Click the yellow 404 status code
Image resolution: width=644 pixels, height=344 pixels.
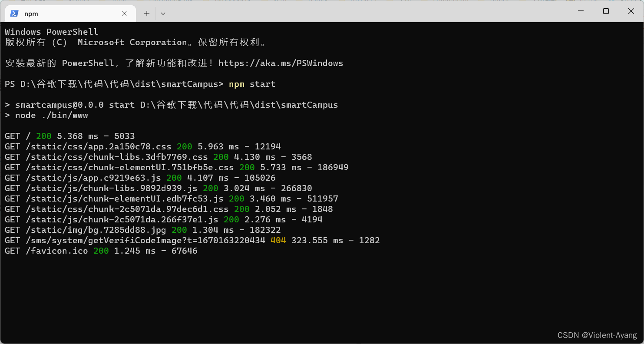[x=278, y=240]
